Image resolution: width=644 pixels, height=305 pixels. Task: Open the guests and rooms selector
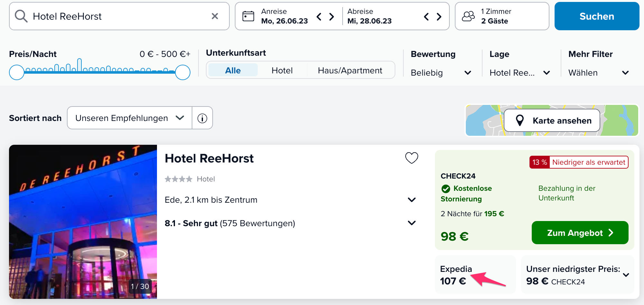click(x=502, y=16)
